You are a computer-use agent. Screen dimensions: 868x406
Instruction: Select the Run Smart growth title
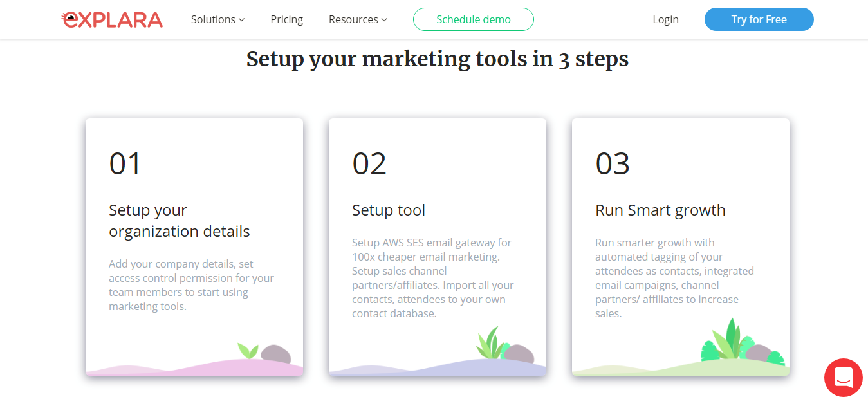point(660,210)
